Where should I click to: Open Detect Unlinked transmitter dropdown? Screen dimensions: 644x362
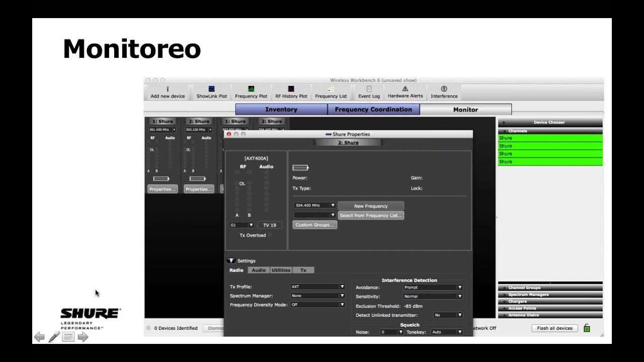click(448, 315)
